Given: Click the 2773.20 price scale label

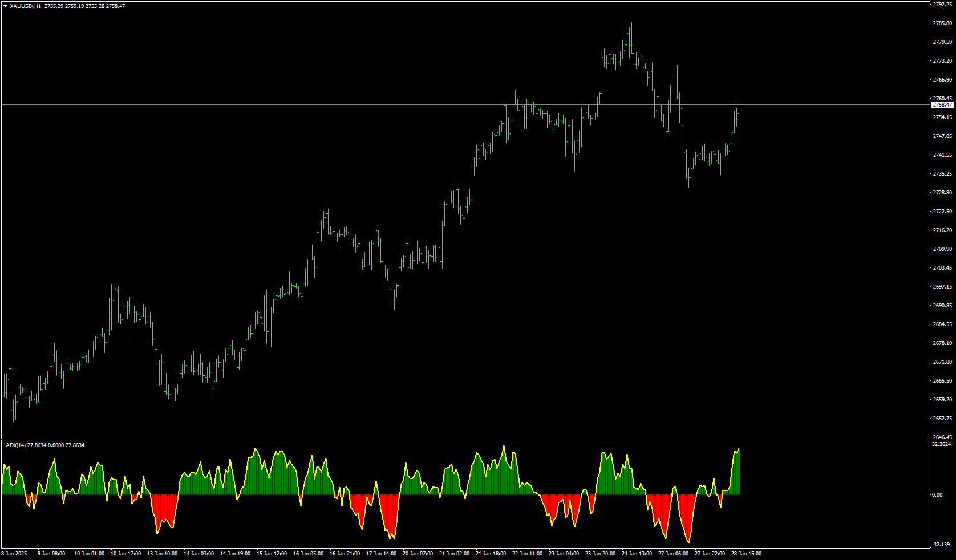Looking at the screenshot, I should click(942, 61).
